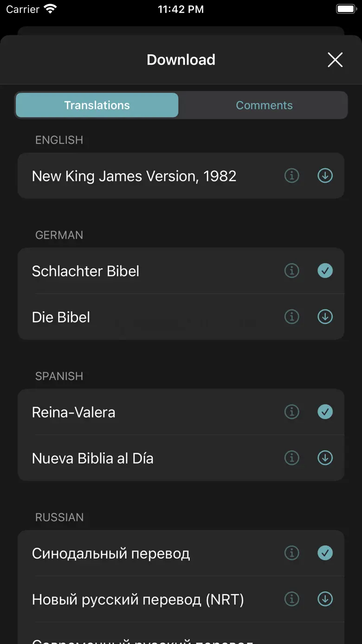Download Nueva Biblia al Día translation
The height and width of the screenshot is (644, 362).
tap(325, 458)
